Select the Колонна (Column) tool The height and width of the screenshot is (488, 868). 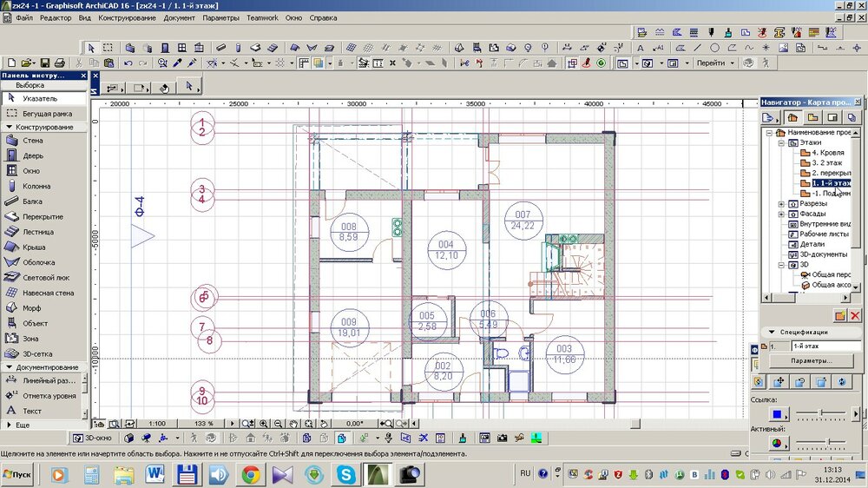36,186
